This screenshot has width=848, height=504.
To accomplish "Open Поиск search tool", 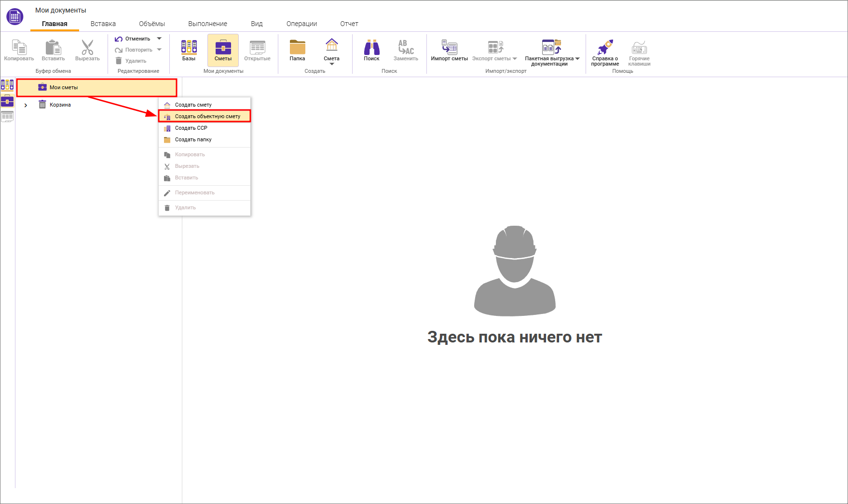I will tap(371, 50).
